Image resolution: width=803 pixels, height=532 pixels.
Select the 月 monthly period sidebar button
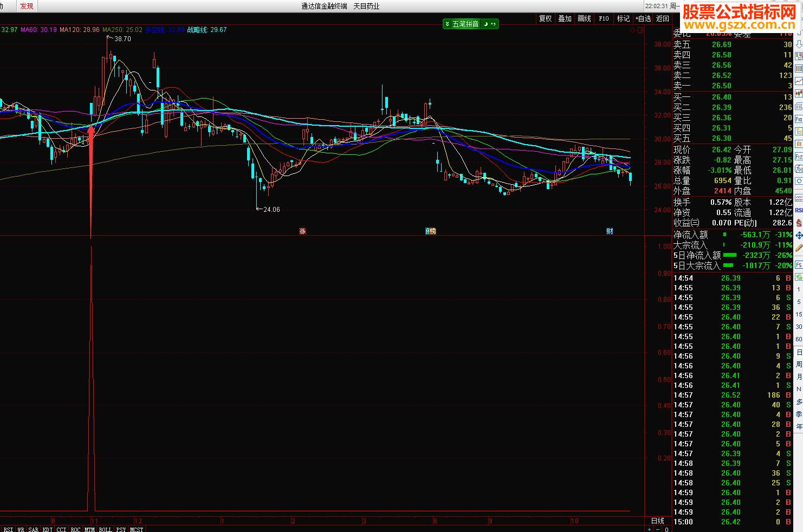tap(799, 377)
